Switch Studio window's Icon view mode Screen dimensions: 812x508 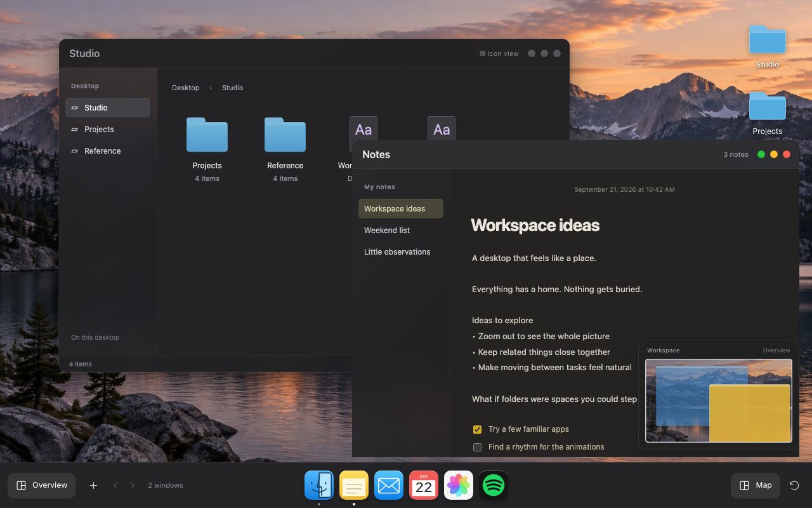click(499, 53)
